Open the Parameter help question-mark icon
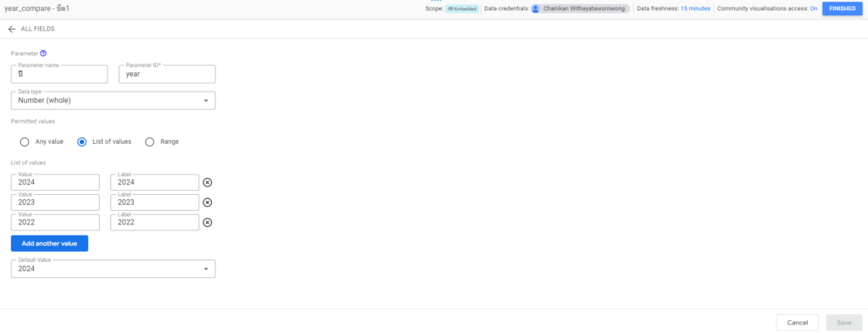868x333 pixels. [x=43, y=53]
